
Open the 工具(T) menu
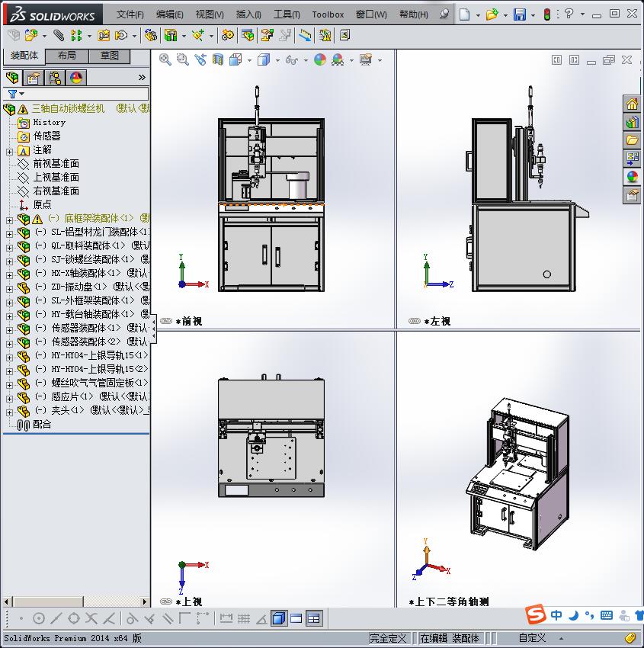(x=287, y=14)
